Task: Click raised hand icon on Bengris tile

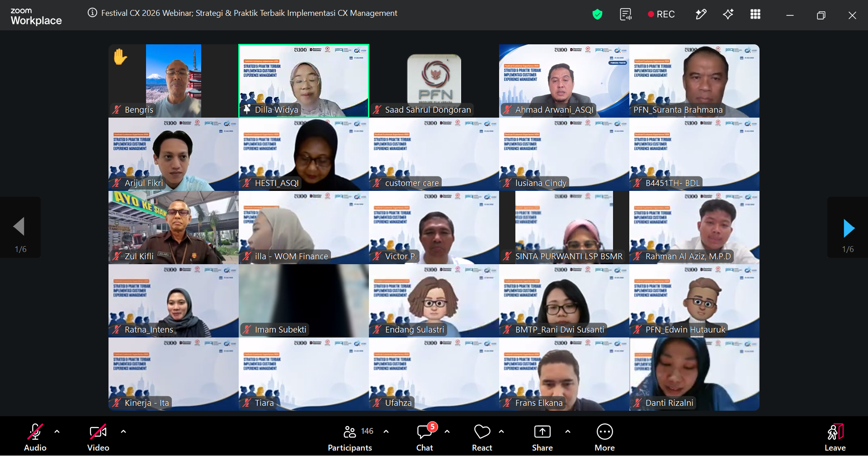Action: [x=120, y=57]
